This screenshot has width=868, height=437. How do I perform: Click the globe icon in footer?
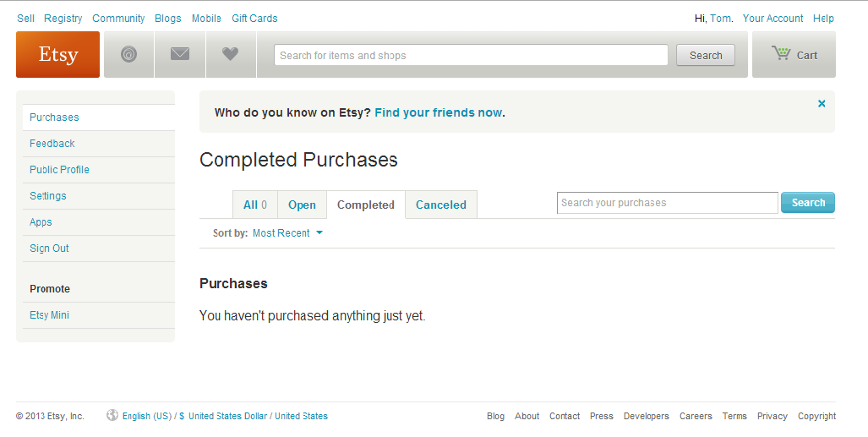tap(112, 415)
